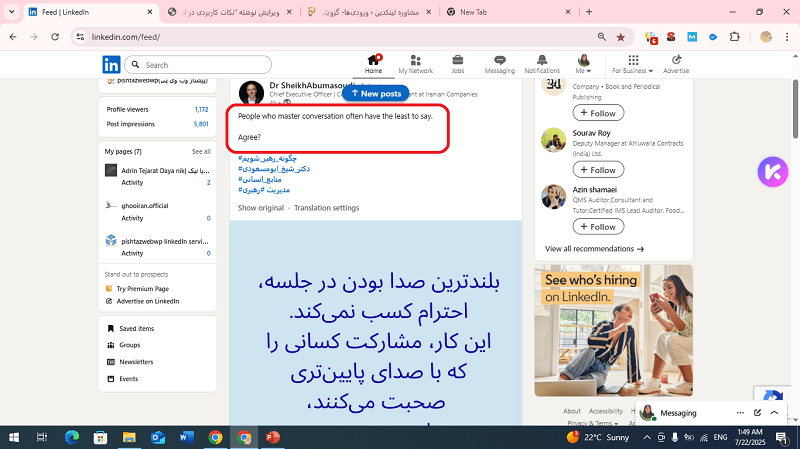Open Microsoft Word from the taskbar
800x449 pixels.
click(x=185, y=437)
